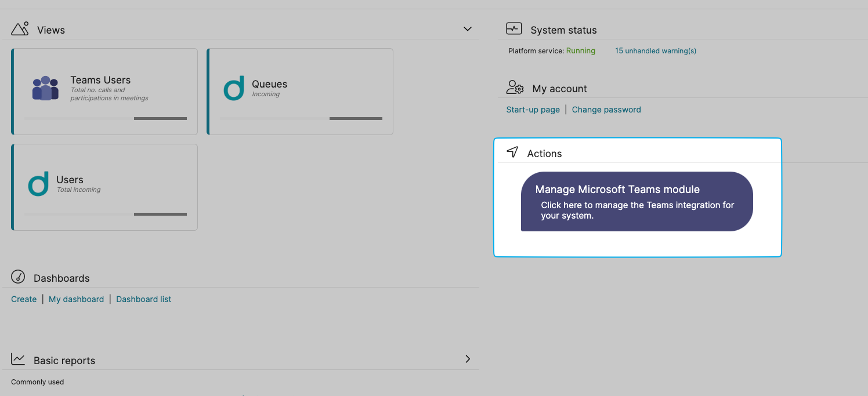
Task: Open the Dashboard list link
Action: click(x=144, y=299)
